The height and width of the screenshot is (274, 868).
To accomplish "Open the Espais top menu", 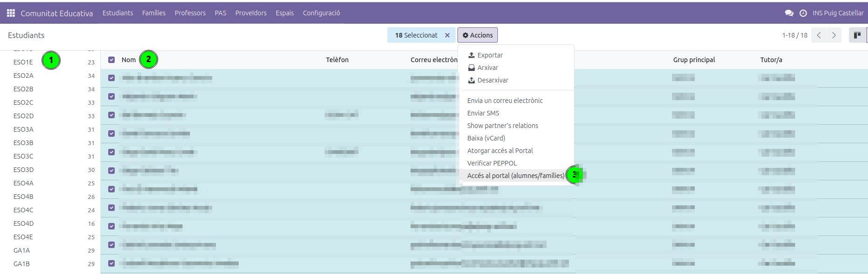I will pyautogui.click(x=285, y=13).
